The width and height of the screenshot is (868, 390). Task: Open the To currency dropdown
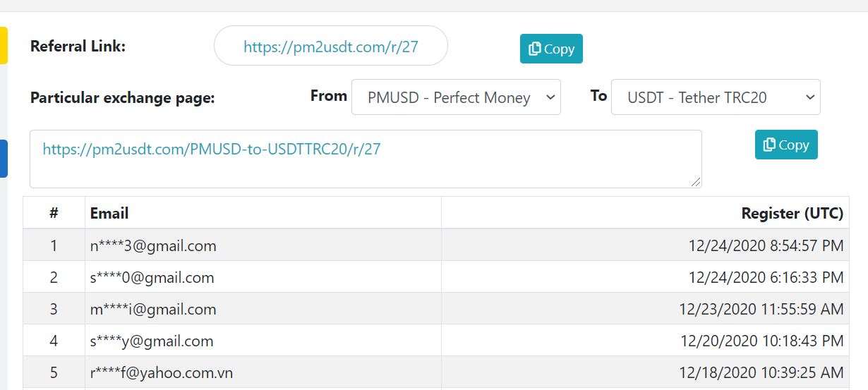point(716,97)
